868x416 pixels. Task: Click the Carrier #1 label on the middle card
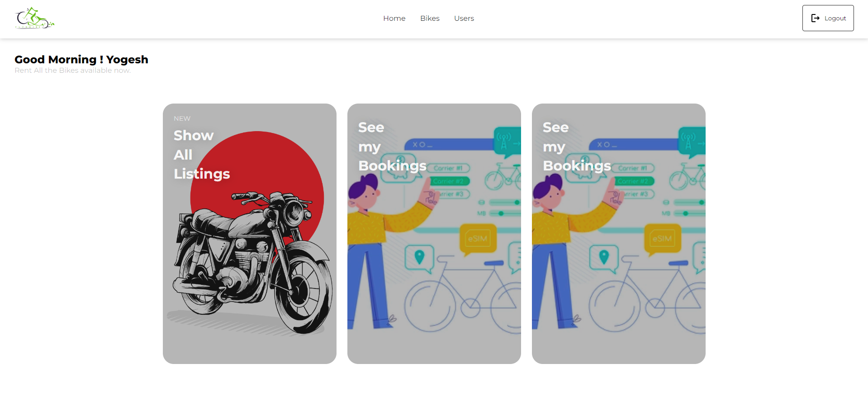pyautogui.click(x=449, y=168)
